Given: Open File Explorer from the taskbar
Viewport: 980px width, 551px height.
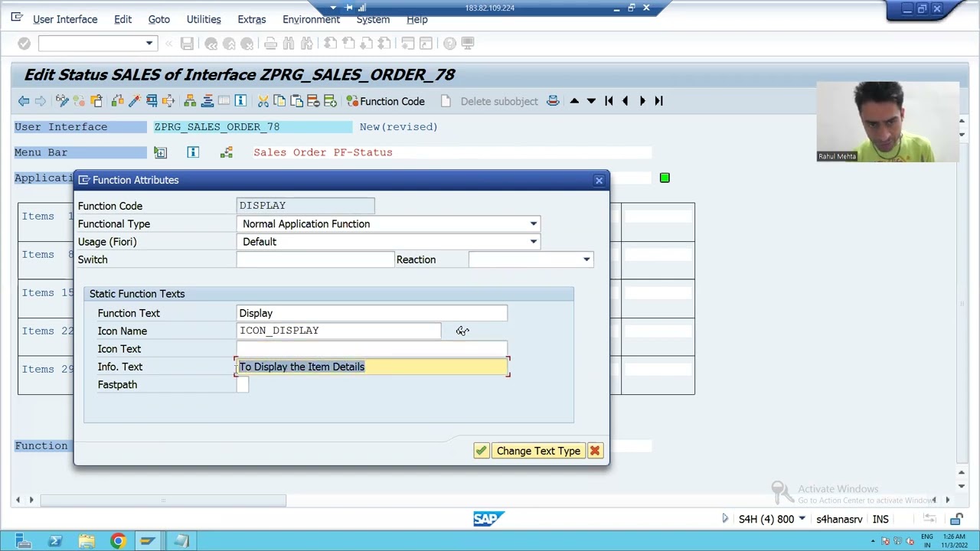Looking at the screenshot, I should (x=87, y=541).
